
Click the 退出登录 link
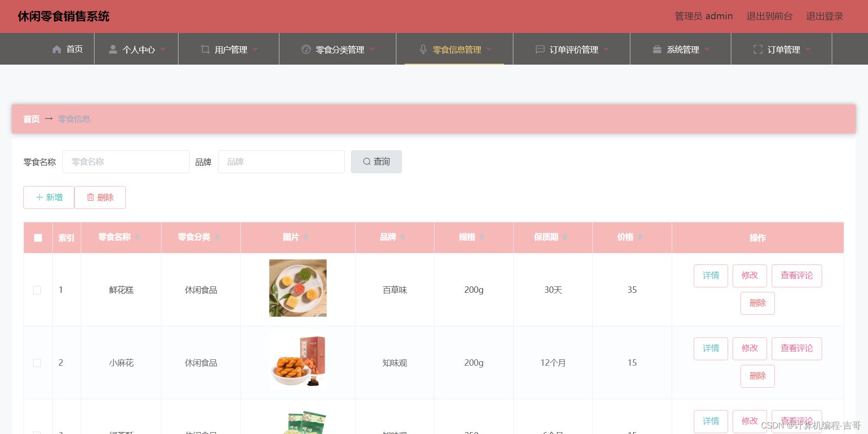coord(824,16)
